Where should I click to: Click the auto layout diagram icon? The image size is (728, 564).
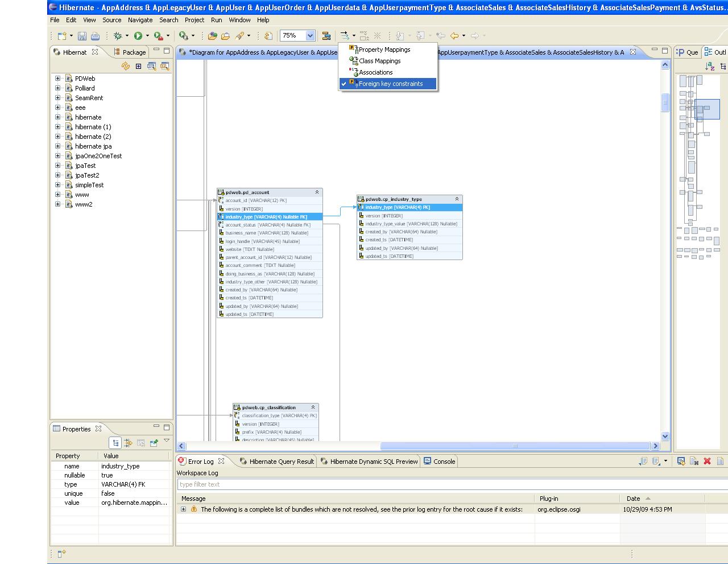(326, 36)
